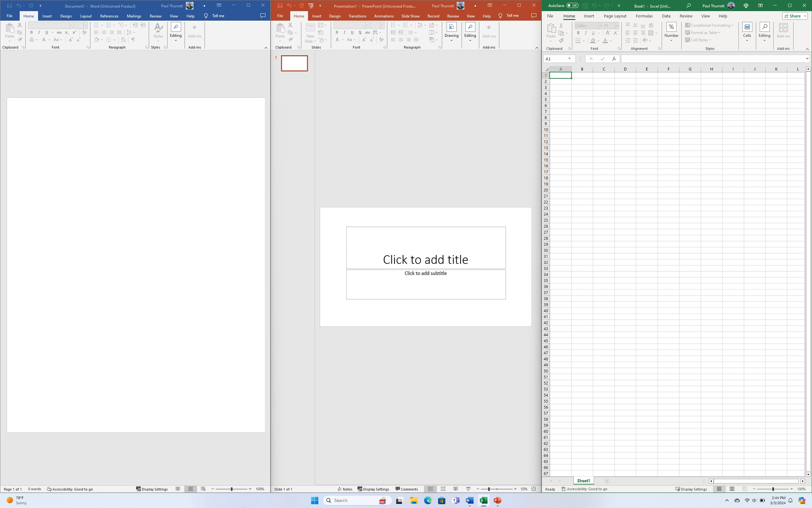This screenshot has height=508, width=812.
Task: Click the Insert Function fx icon
Action: point(614,59)
